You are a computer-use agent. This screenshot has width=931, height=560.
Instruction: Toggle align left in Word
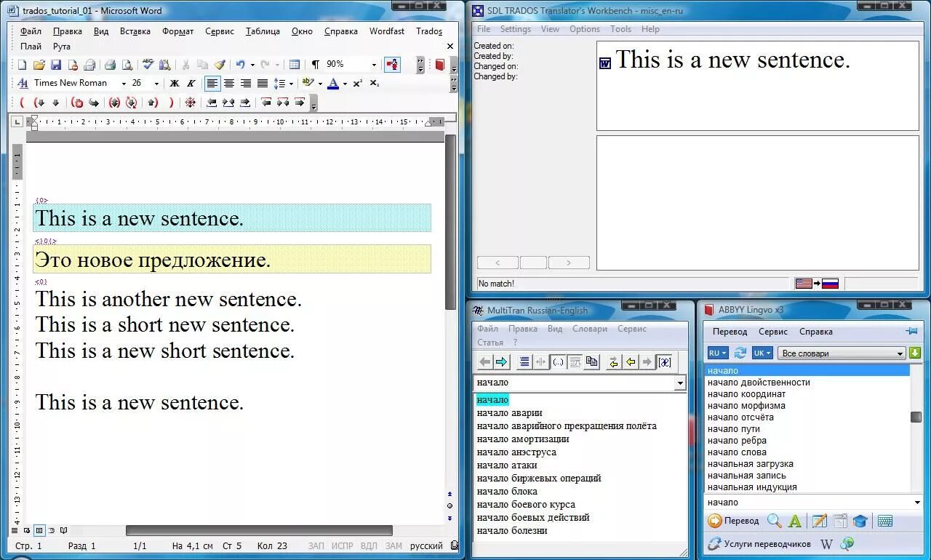(x=212, y=84)
